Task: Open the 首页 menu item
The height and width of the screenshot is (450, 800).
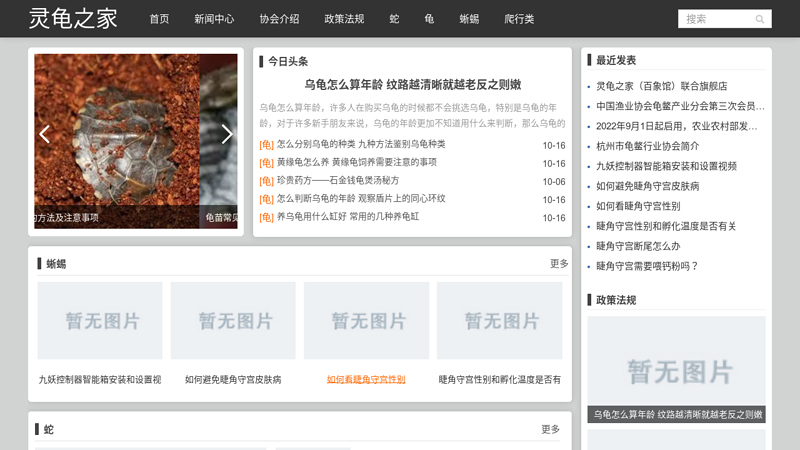Action: 159,19
